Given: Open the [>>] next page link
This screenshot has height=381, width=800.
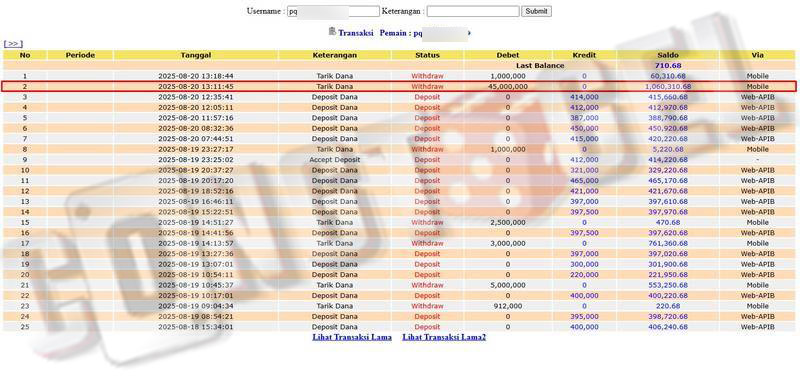Looking at the screenshot, I should (13, 44).
